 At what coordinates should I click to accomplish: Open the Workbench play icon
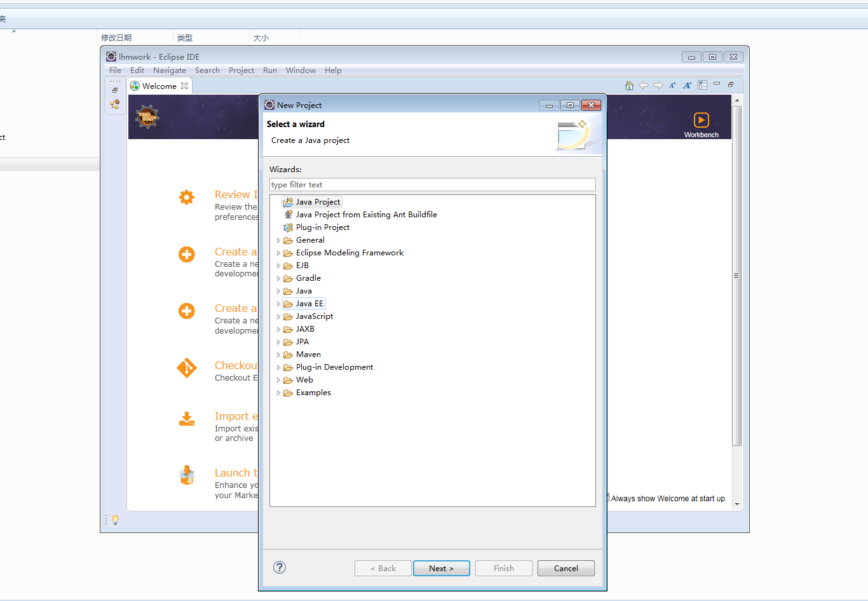(701, 120)
